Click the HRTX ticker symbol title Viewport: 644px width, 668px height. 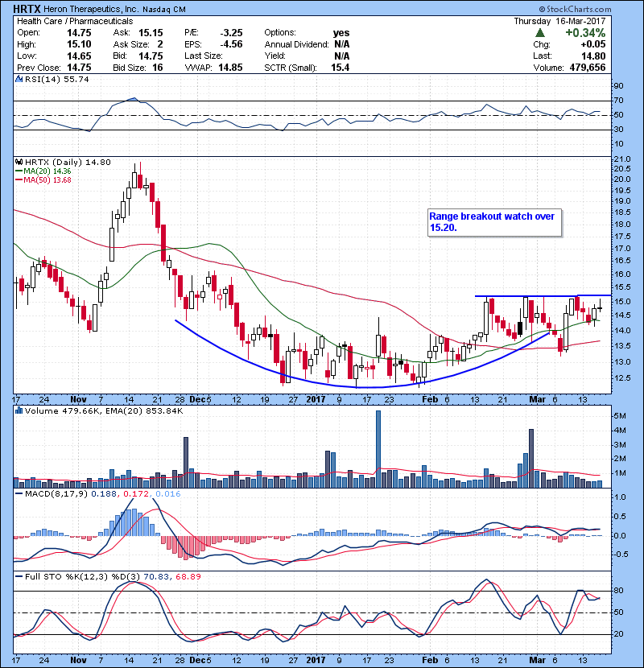coord(27,9)
